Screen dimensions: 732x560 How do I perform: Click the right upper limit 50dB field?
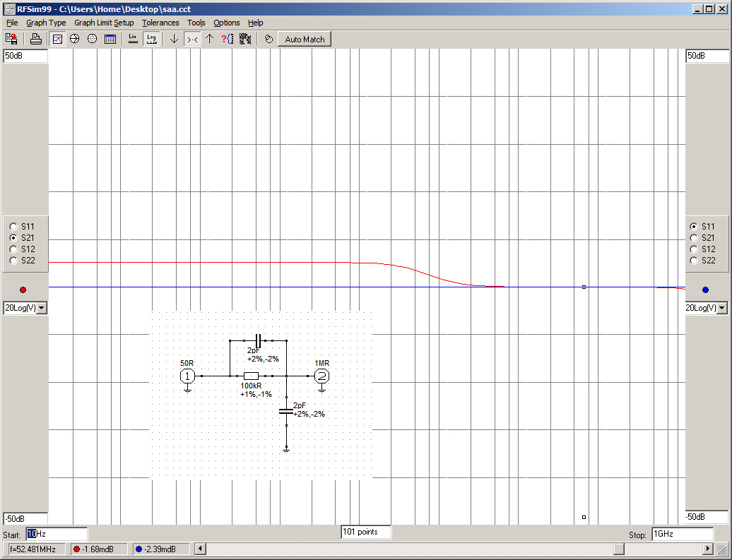click(x=707, y=56)
